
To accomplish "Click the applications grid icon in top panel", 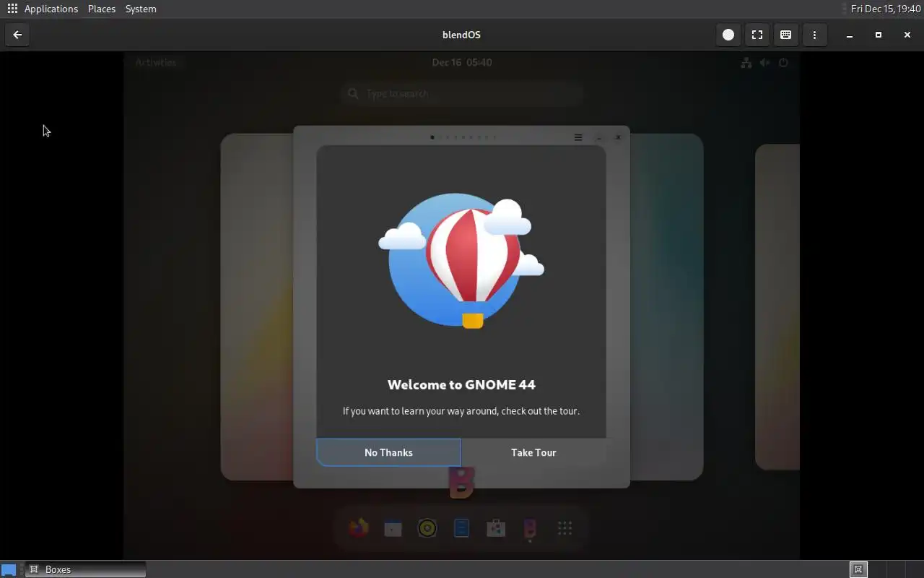I will (x=12, y=9).
